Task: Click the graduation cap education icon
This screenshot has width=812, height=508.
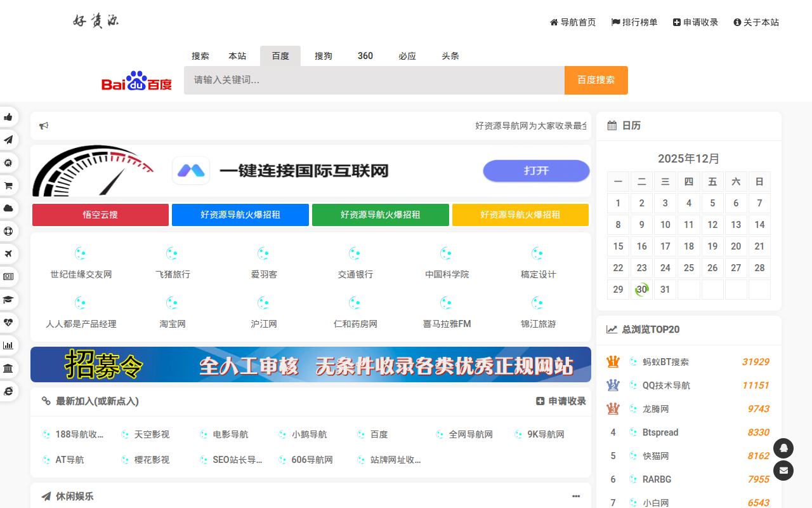Action: click(9, 300)
